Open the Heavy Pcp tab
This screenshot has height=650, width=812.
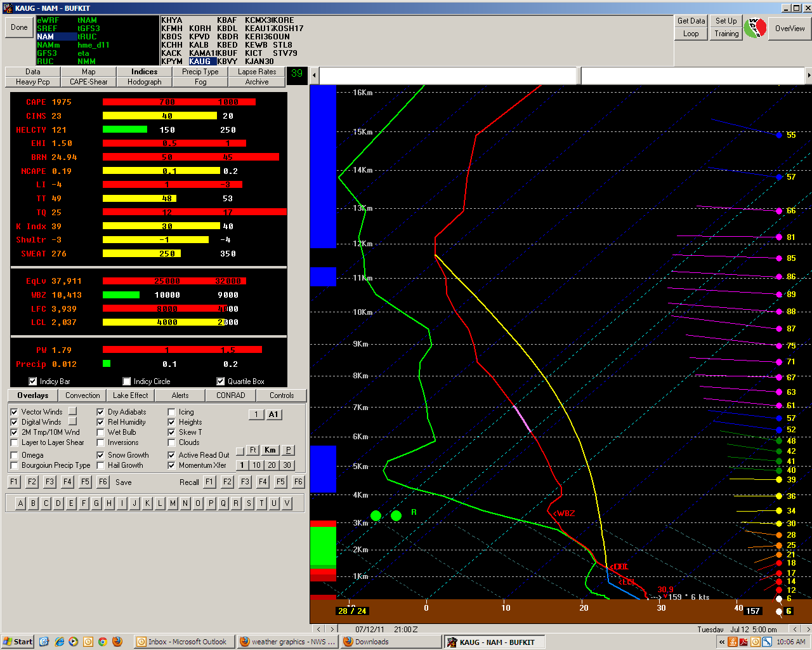[33, 82]
